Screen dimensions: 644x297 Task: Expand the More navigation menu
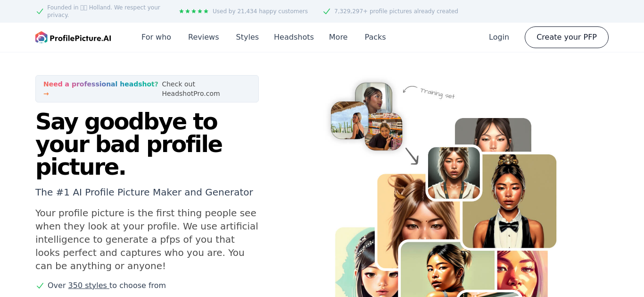tap(338, 37)
